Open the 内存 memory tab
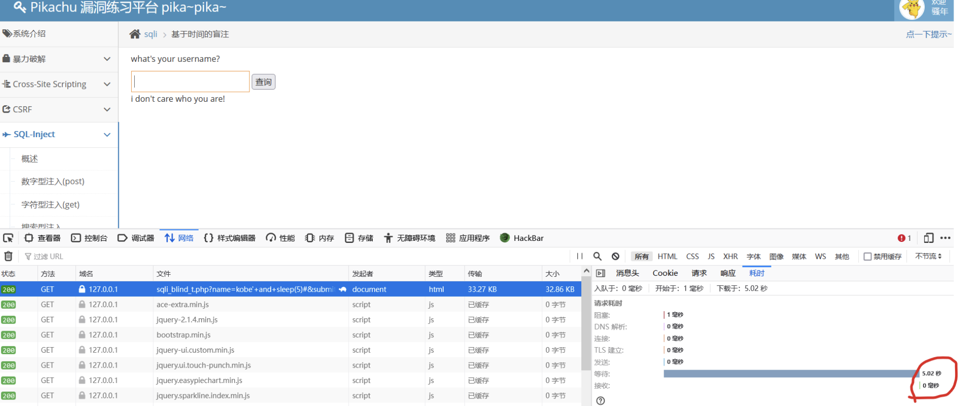The width and height of the screenshot is (980, 406). pos(319,238)
